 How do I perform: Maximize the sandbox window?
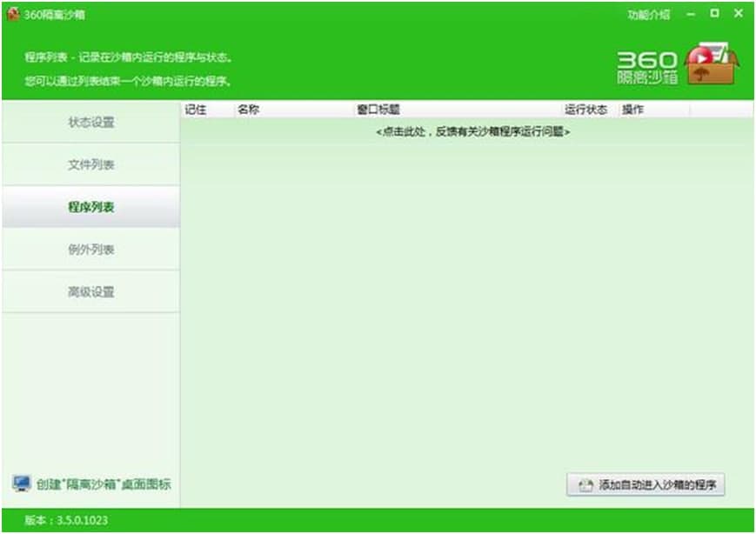[714, 14]
